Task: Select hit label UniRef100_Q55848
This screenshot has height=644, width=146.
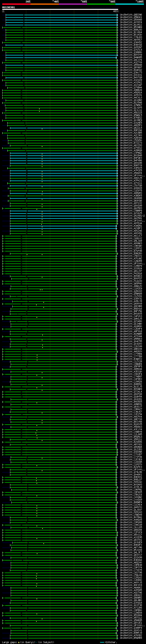Action: (x=131, y=65)
